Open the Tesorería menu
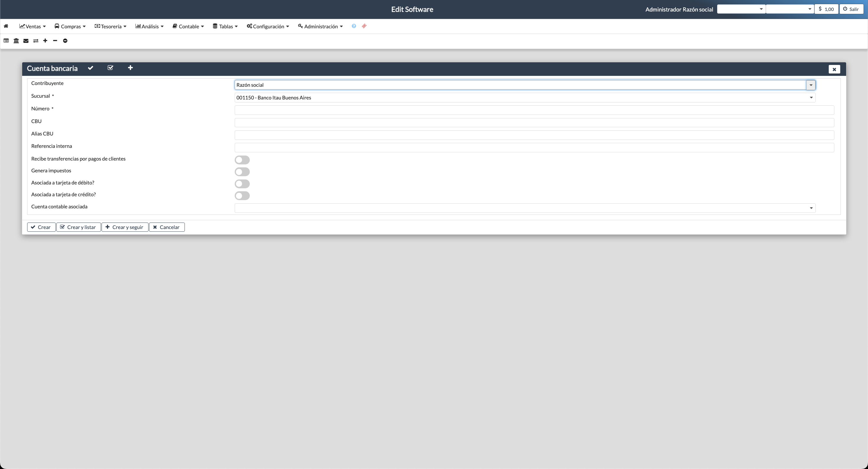868x469 pixels. click(x=110, y=26)
